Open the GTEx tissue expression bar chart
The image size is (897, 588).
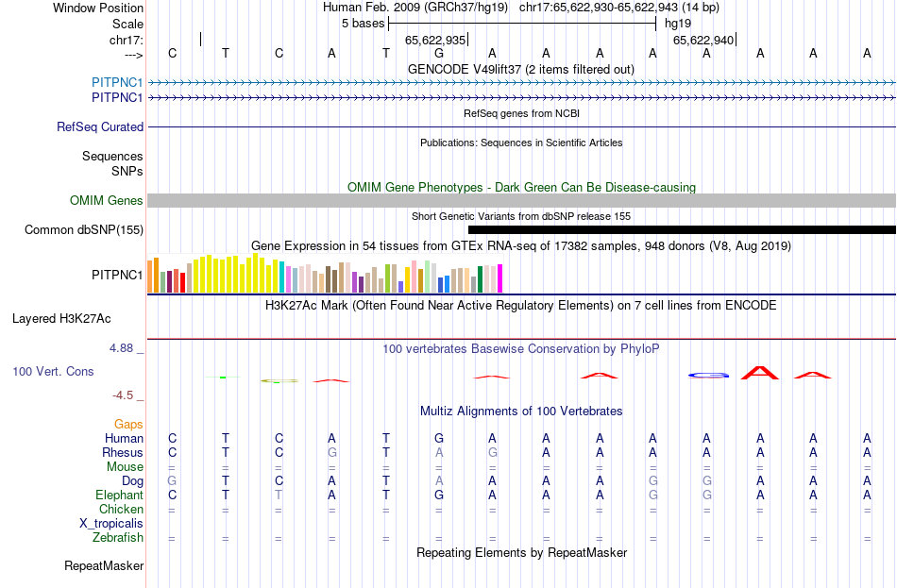(325, 274)
